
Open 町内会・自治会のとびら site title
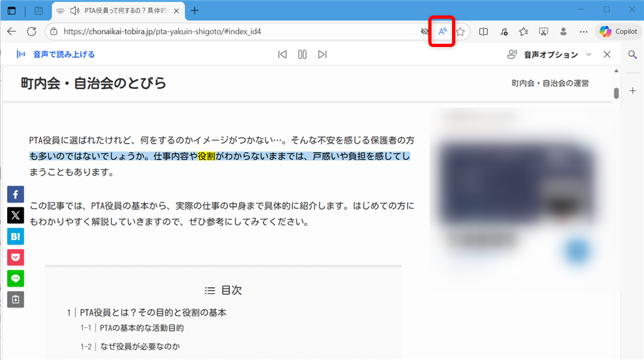pos(93,83)
